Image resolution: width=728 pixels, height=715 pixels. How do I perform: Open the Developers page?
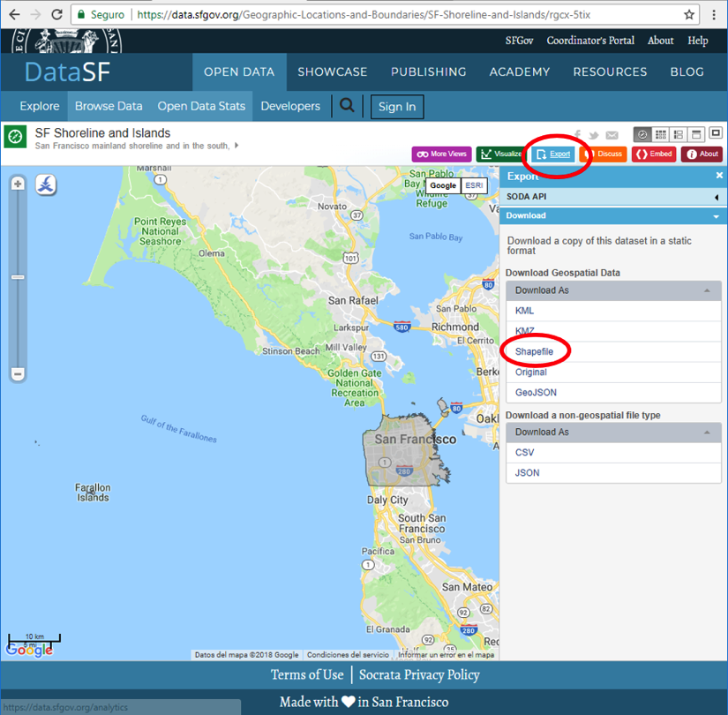click(x=290, y=107)
